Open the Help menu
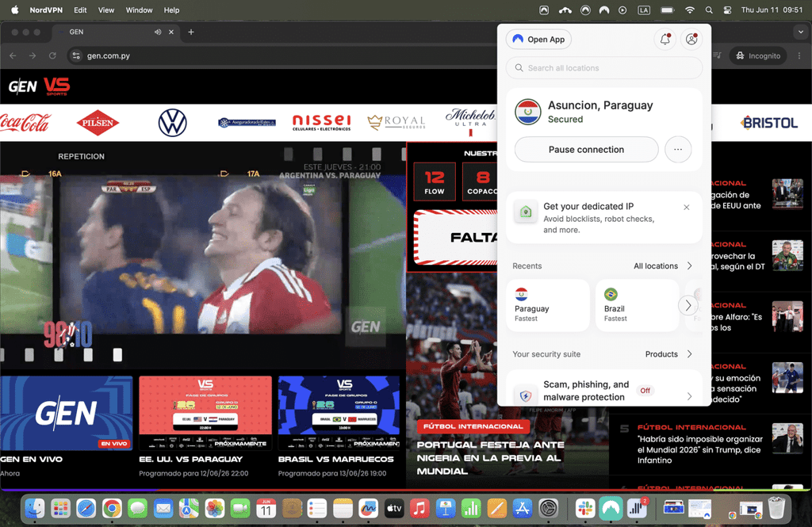 [171, 10]
